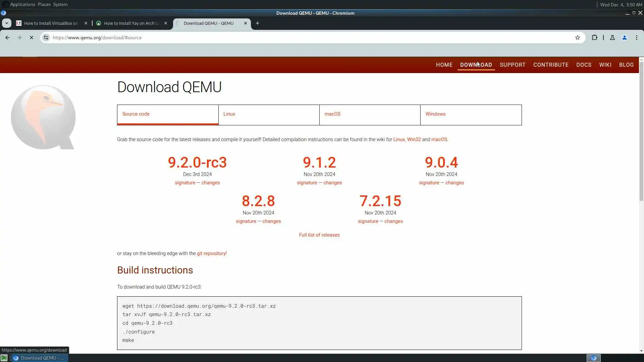Open the Extensions puzzle icon

pos(594,38)
